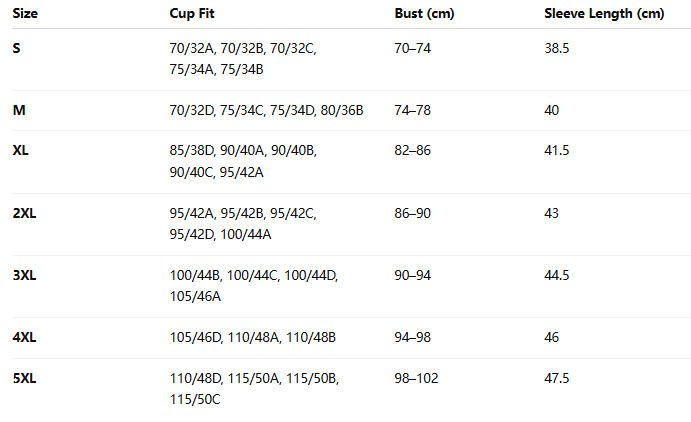Select the S size row label

[x=17, y=48]
